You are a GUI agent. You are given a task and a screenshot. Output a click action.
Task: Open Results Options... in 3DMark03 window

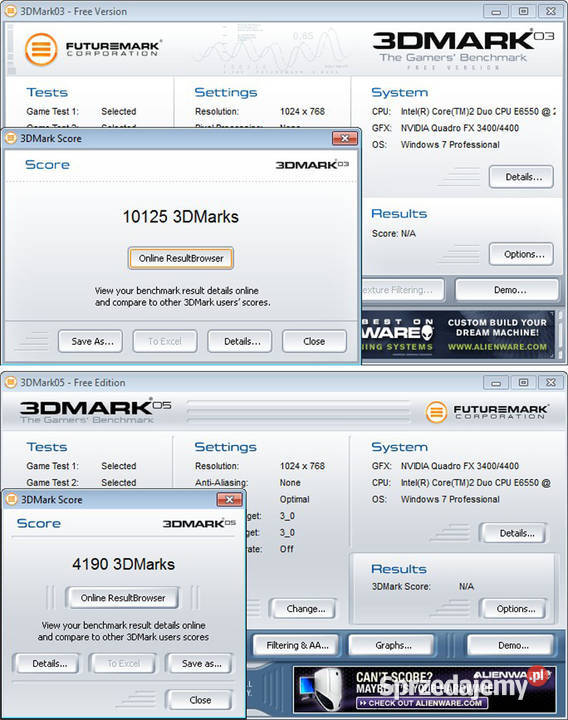(521, 254)
